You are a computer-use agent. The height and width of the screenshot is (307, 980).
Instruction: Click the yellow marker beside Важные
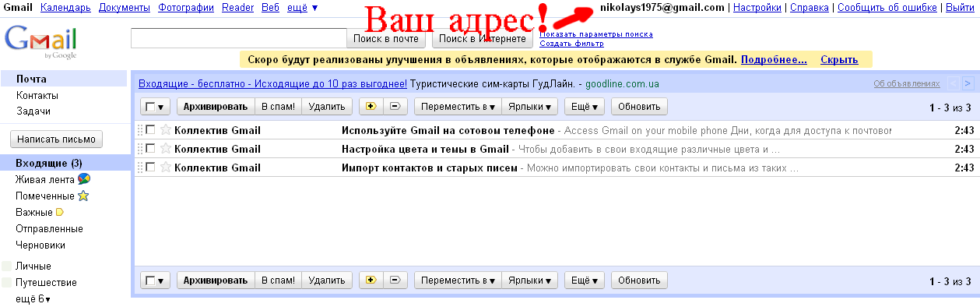(x=59, y=213)
